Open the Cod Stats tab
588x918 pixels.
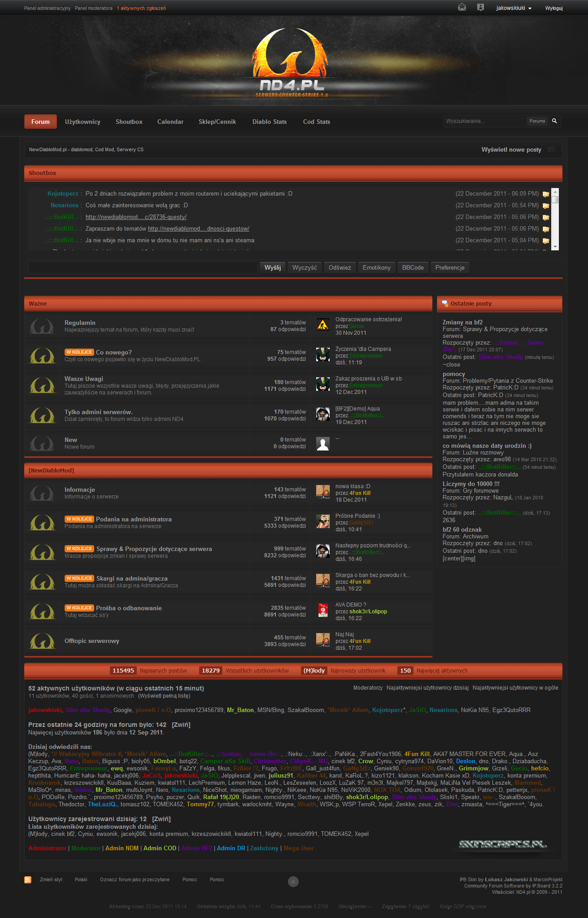[x=317, y=122]
